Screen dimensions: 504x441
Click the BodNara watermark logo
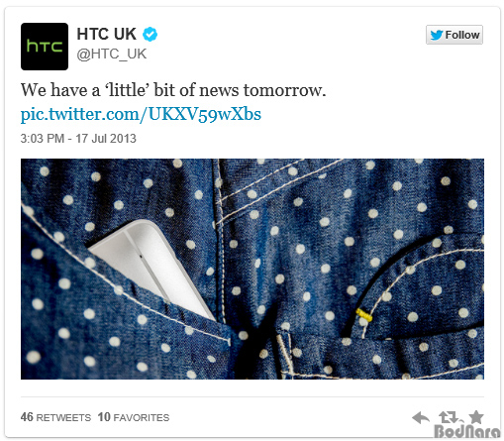point(467,431)
